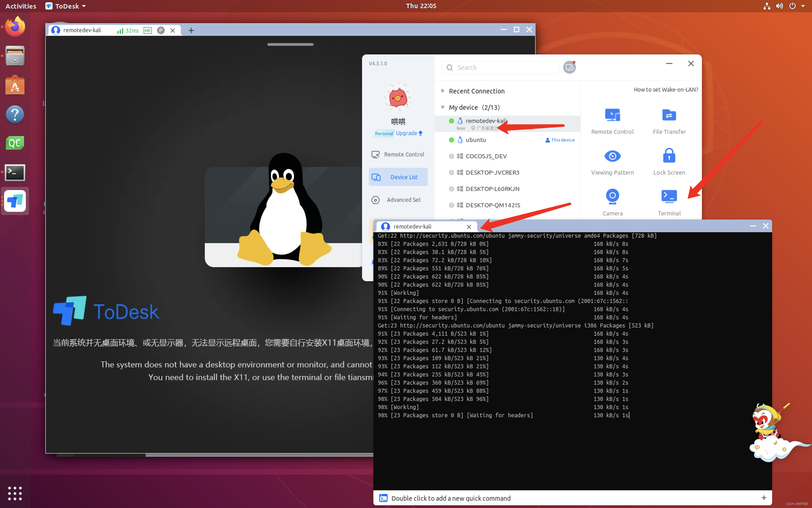Click the V4.3.1.0 version text
The width and height of the screenshot is (812, 508).
(377, 63)
